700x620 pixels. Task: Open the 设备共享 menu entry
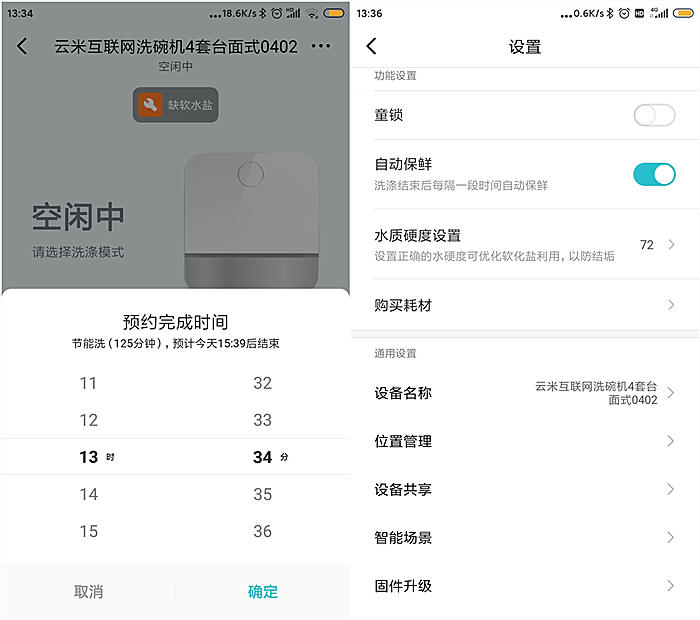tap(403, 489)
